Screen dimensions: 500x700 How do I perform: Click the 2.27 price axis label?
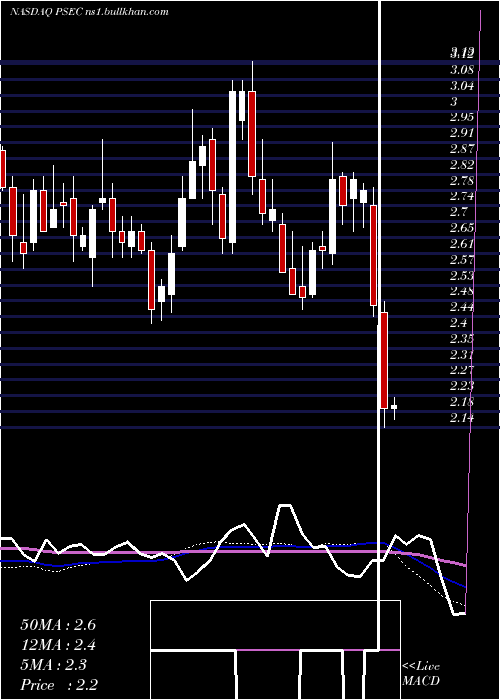(462, 371)
